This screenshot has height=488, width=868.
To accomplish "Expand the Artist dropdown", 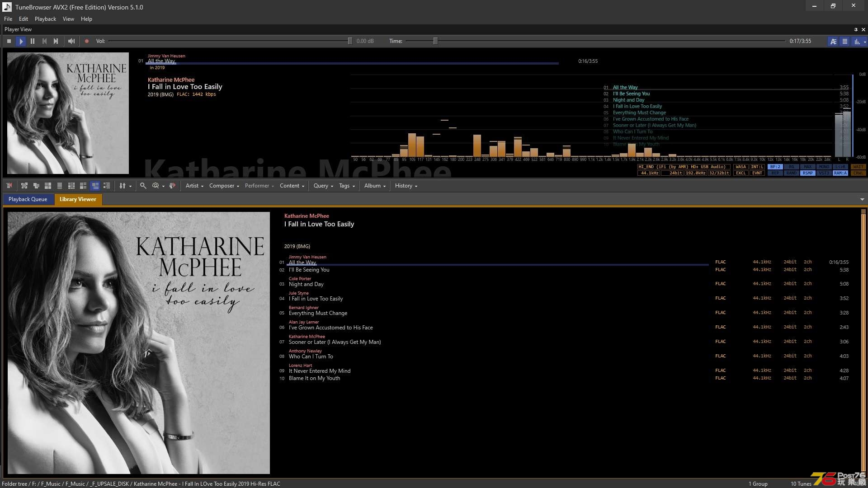I will click(194, 186).
